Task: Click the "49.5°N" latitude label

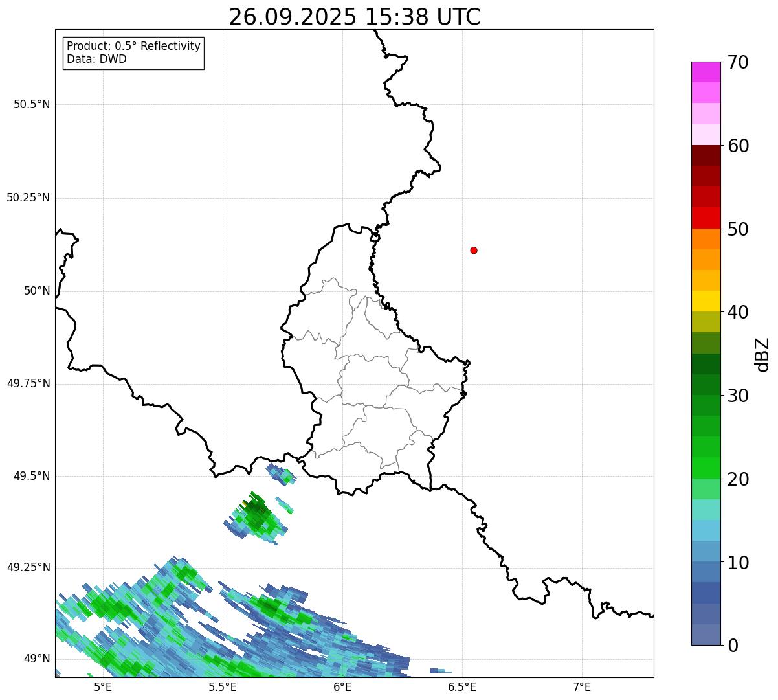Action: pyautogui.click(x=32, y=476)
